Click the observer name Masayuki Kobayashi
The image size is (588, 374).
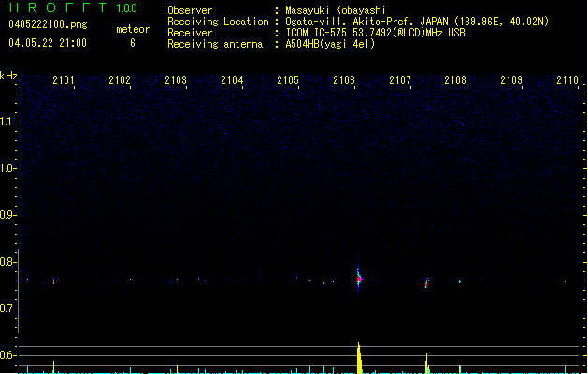tap(336, 10)
